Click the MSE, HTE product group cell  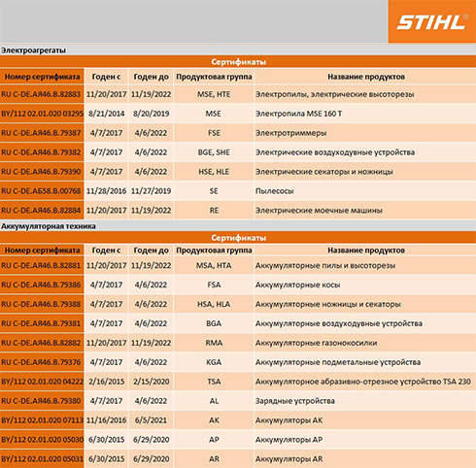coord(214,94)
